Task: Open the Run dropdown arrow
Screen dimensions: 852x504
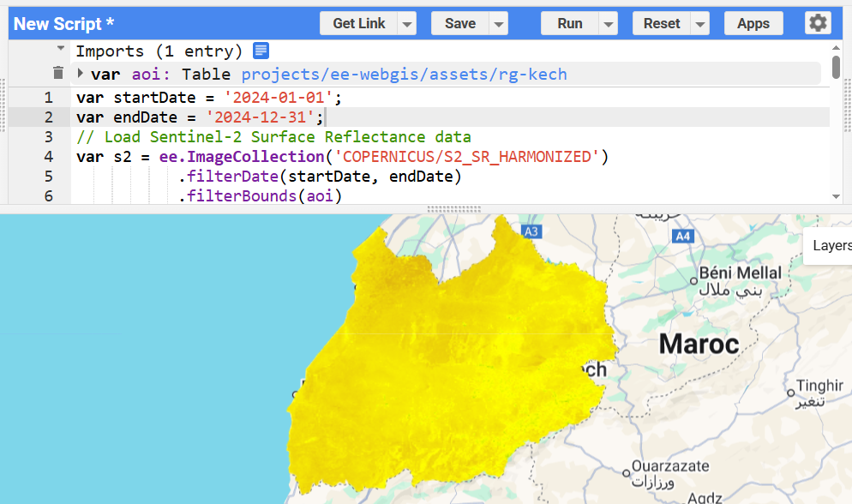Action: coord(608,24)
